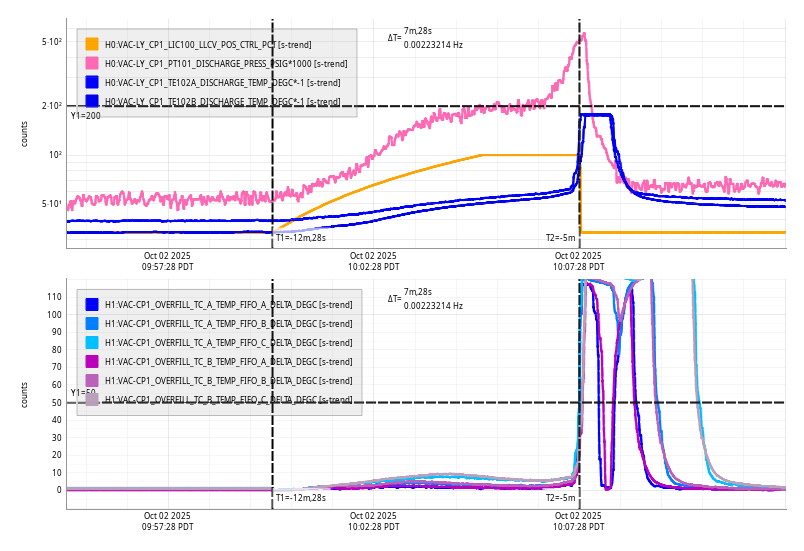The image size is (804, 551).
Task: Click the orange LIC100 LLCV legend swatch
Action: click(92, 44)
